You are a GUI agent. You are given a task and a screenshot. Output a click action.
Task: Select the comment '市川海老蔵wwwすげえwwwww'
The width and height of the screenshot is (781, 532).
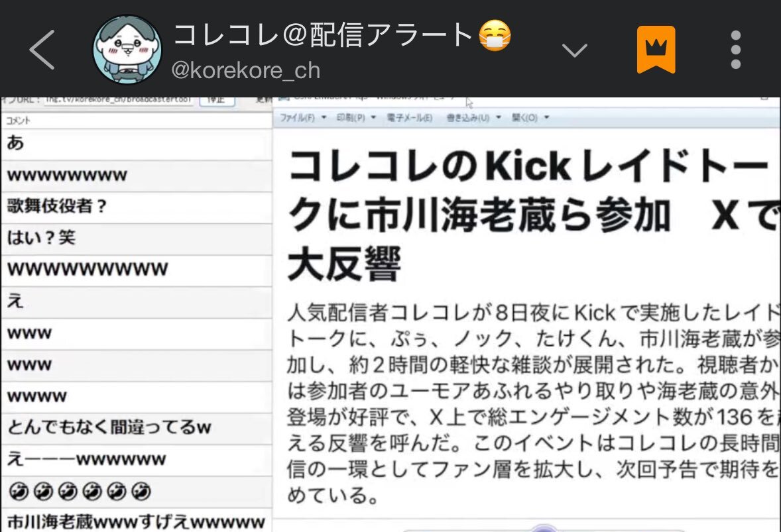tap(137, 521)
